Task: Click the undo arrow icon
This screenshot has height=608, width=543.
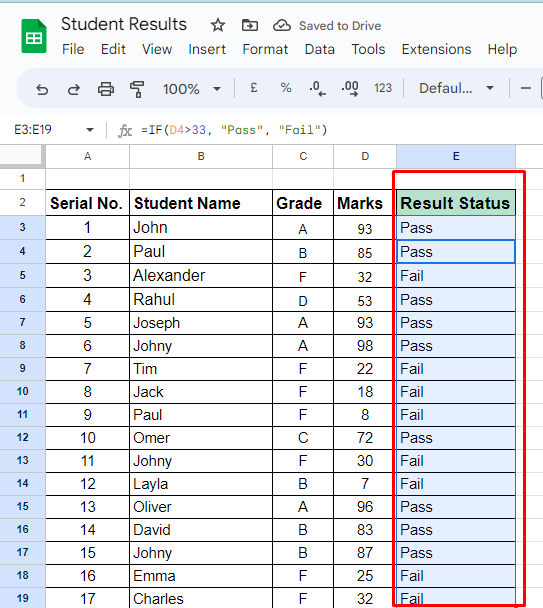Action: (x=42, y=89)
